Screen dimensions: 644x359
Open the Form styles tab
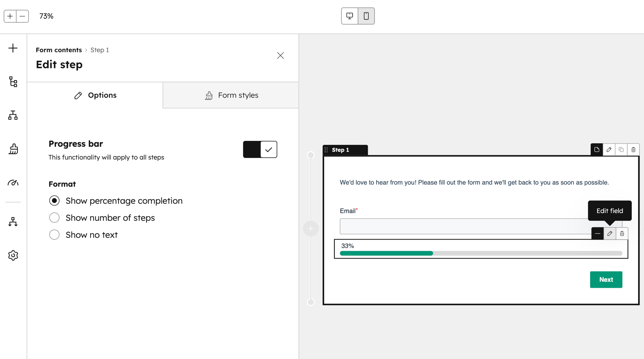(x=230, y=95)
